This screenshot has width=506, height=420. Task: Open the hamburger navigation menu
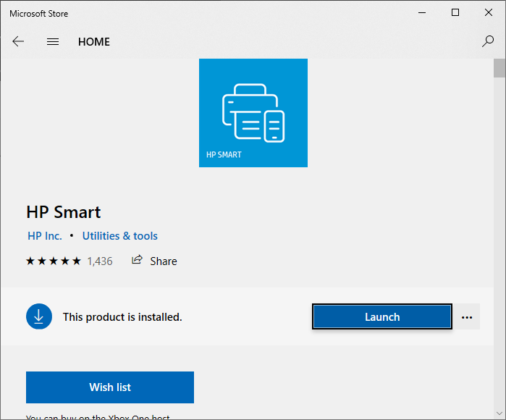[x=53, y=42]
